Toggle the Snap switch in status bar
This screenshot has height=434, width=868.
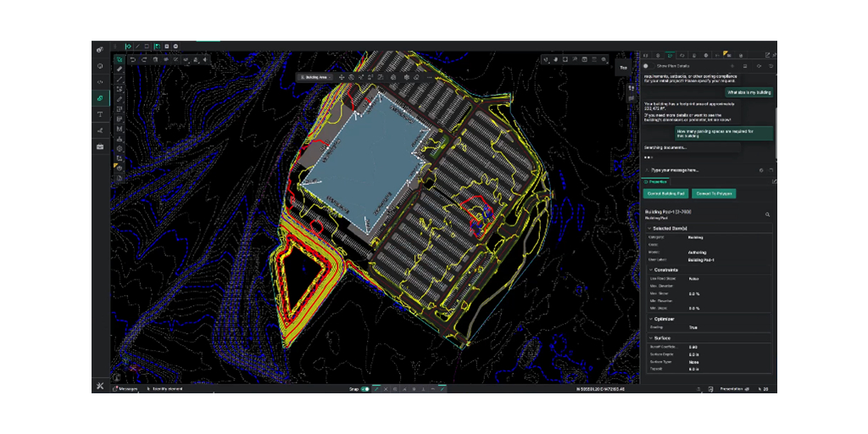pyautogui.click(x=365, y=389)
